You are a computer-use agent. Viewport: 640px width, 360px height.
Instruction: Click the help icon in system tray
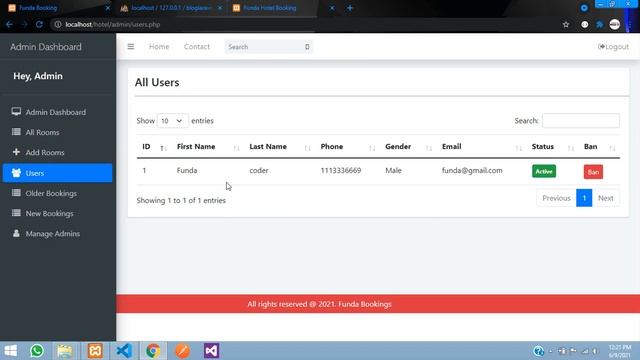click(x=538, y=351)
